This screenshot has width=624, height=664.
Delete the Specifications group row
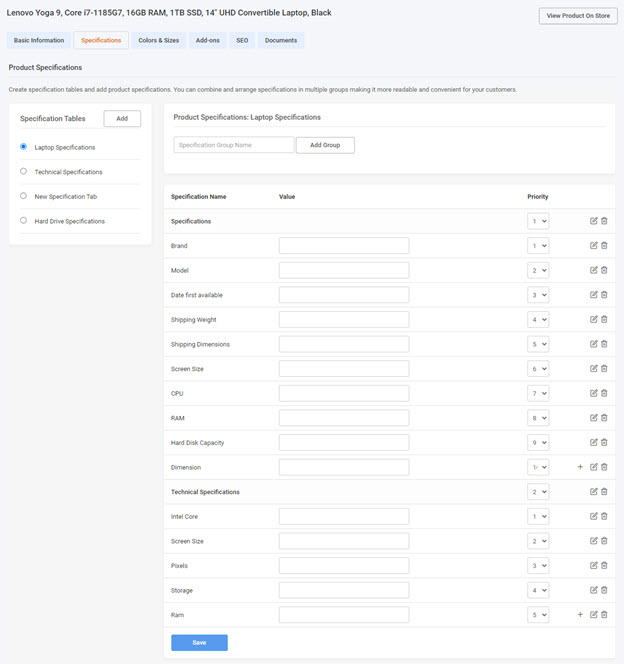tap(604, 221)
